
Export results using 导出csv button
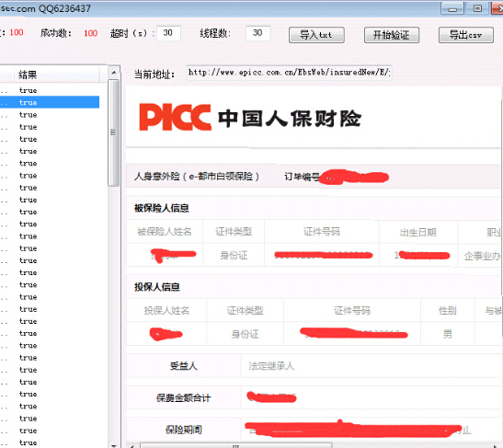[466, 35]
